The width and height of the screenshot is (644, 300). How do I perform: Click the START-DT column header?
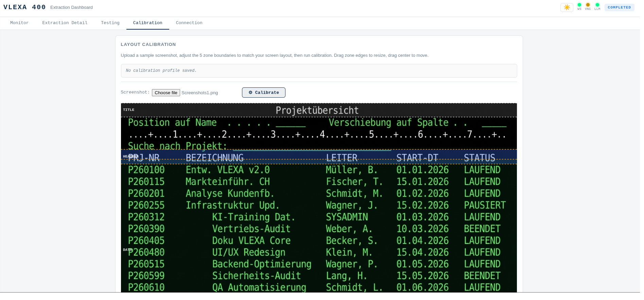coord(417,158)
